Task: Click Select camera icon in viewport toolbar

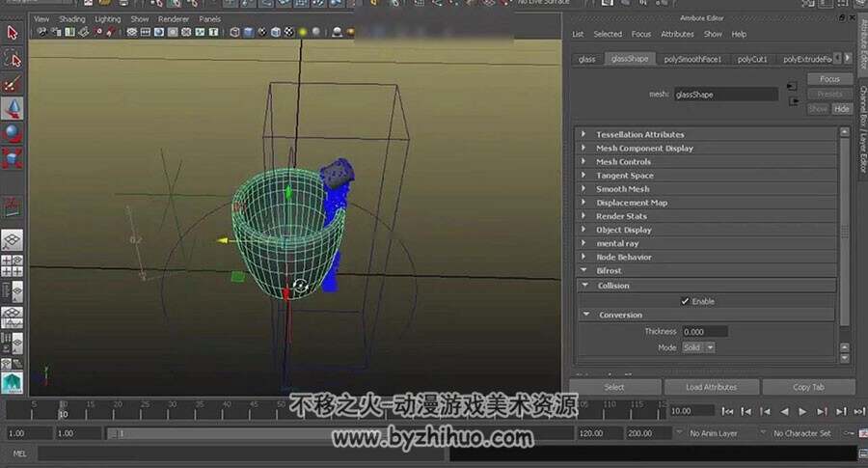Action: [42, 32]
